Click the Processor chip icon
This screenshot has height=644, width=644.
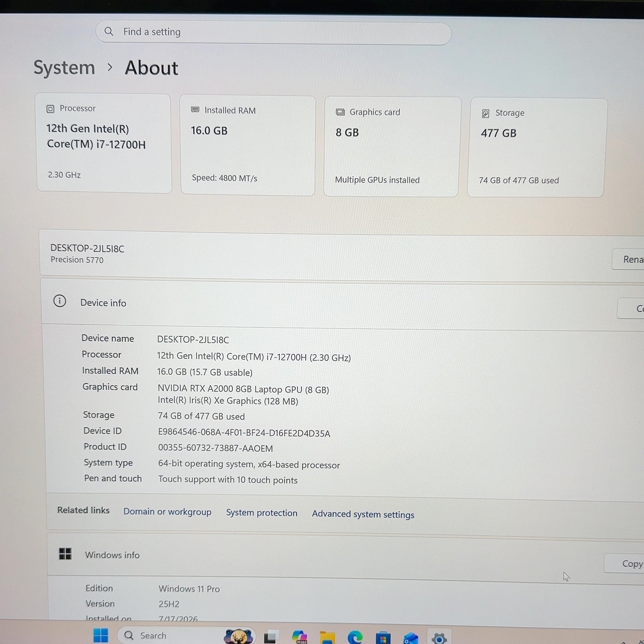50,109
